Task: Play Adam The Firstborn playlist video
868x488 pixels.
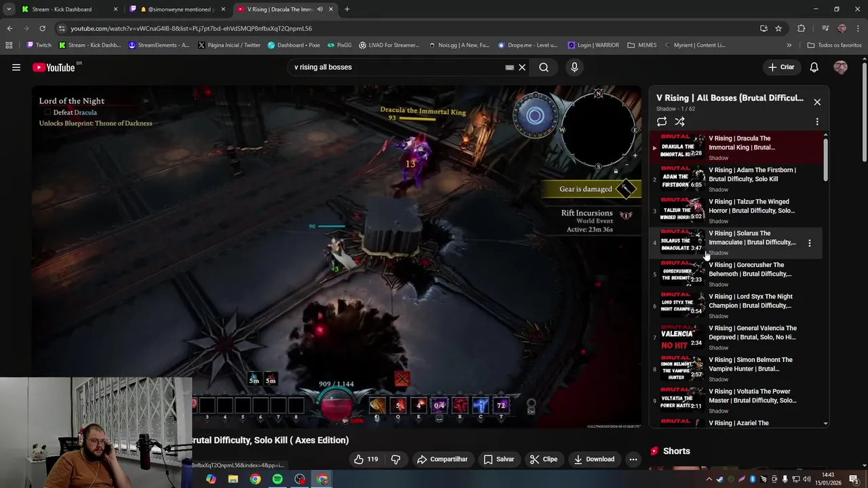Action: tap(736, 179)
